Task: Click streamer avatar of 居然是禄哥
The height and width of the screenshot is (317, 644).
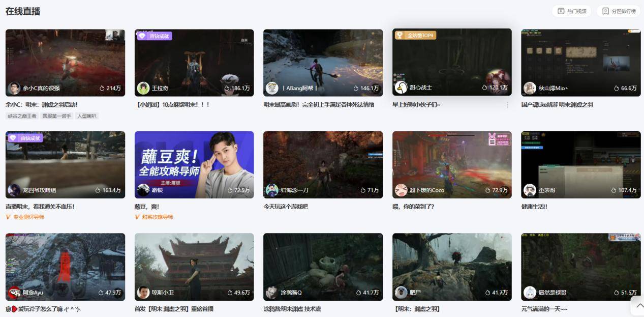Action: click(530, 293)
